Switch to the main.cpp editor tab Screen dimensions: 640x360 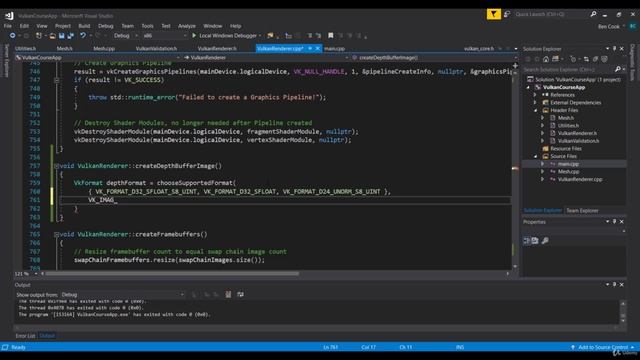(x=335, y=49)
